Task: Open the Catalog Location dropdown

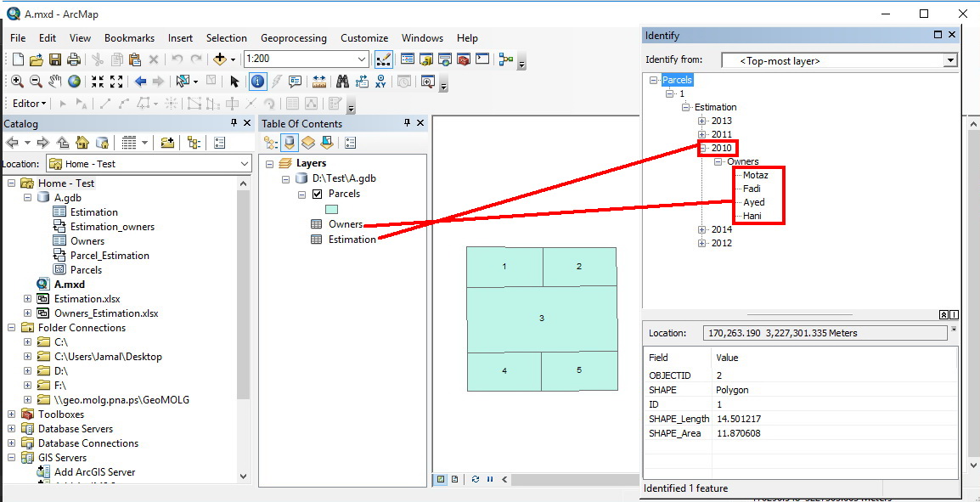Action: point(245,164)
